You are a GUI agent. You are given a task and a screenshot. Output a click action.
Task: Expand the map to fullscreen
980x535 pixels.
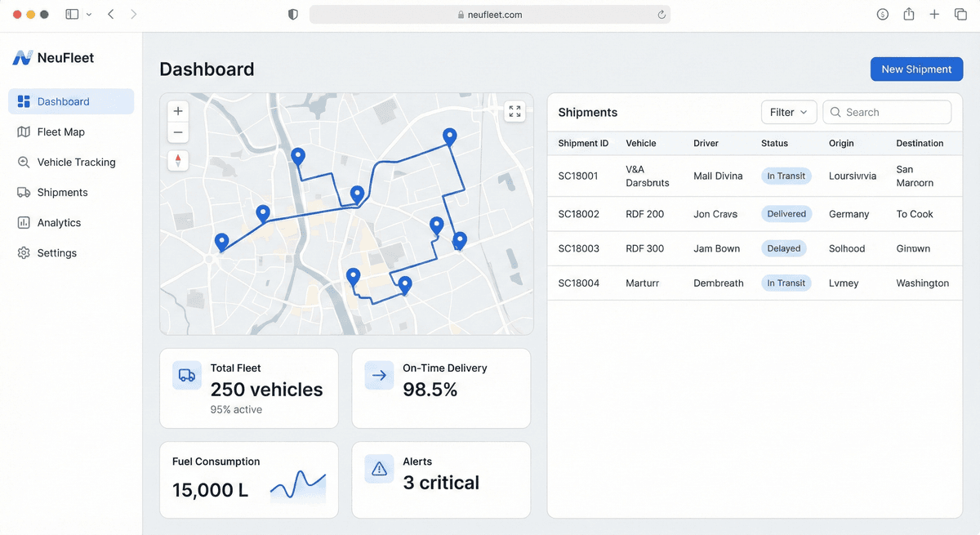[514, 110]
